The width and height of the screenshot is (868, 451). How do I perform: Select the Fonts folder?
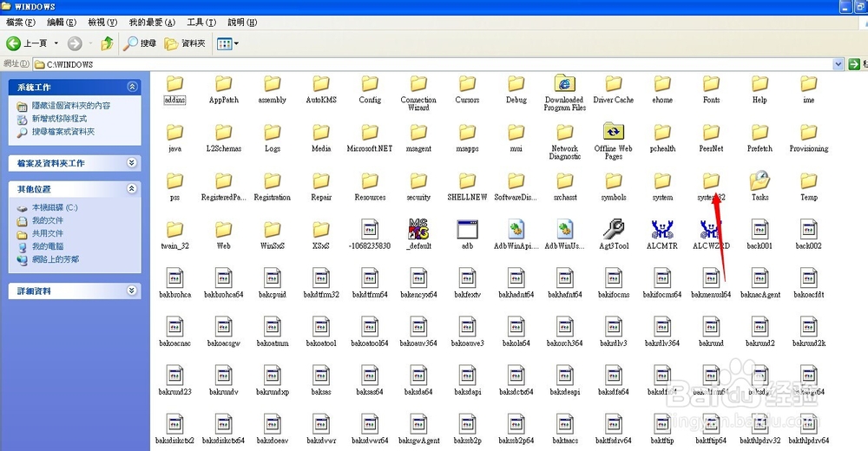[711, 89]
